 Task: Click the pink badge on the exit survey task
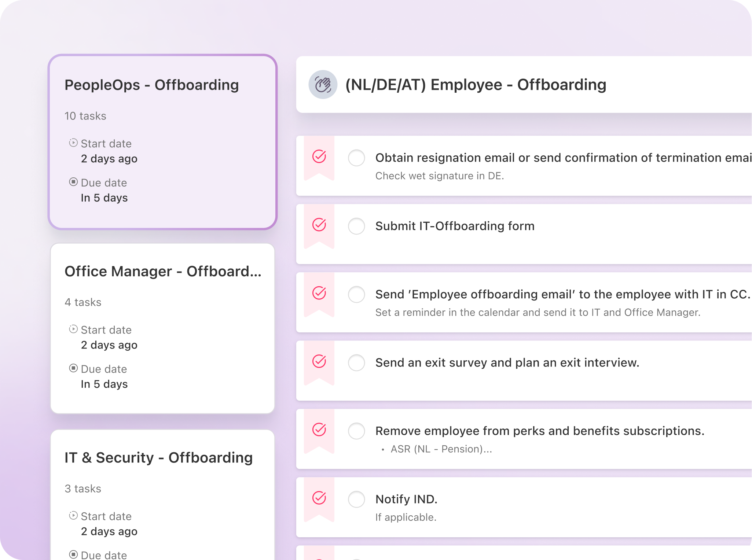(x=319, y=363)
